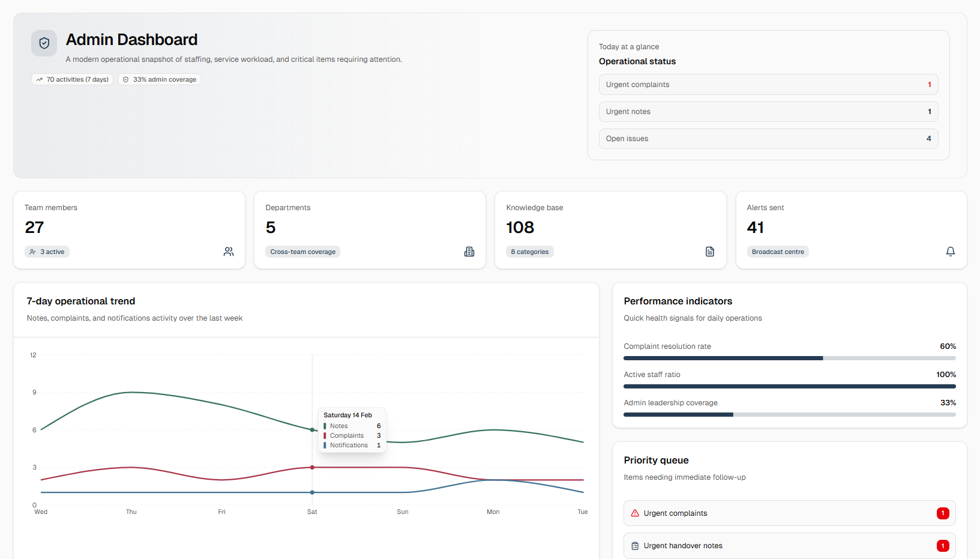The image size is (980, 559).
Task: Select Urgent handover notes in Priority queue
Action: click(x=789, y=545)
